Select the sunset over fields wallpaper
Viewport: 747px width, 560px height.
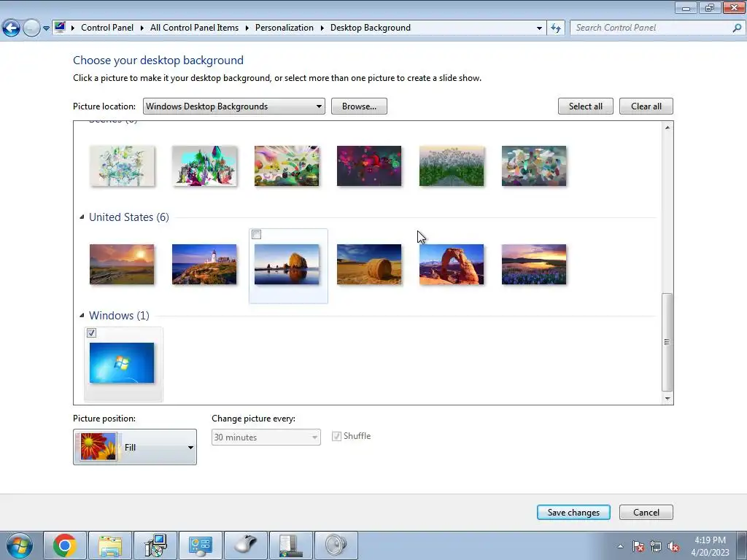point(122,264)
